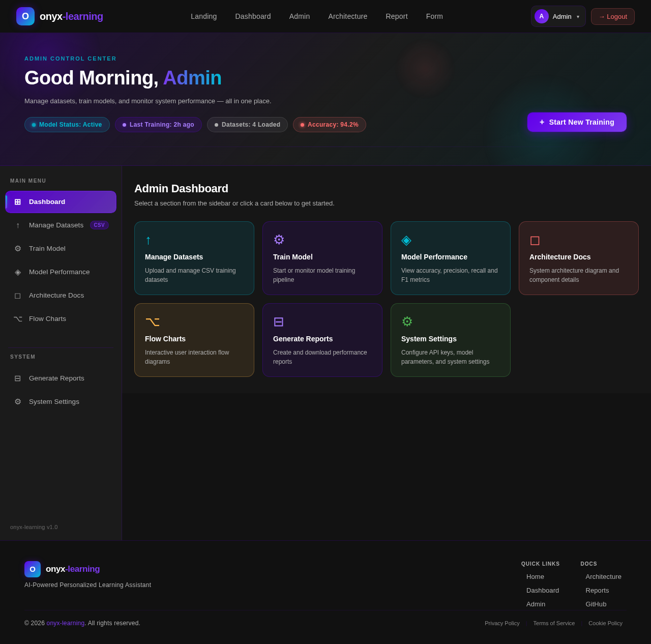Open the Privacy Policy link
This screenshot has width=651, height=644.
tap(502, 623)
